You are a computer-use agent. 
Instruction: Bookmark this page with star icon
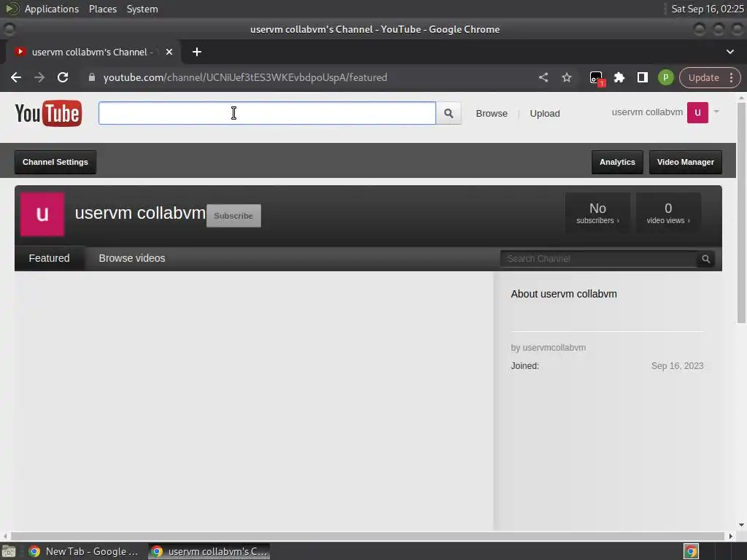[566, 77]
